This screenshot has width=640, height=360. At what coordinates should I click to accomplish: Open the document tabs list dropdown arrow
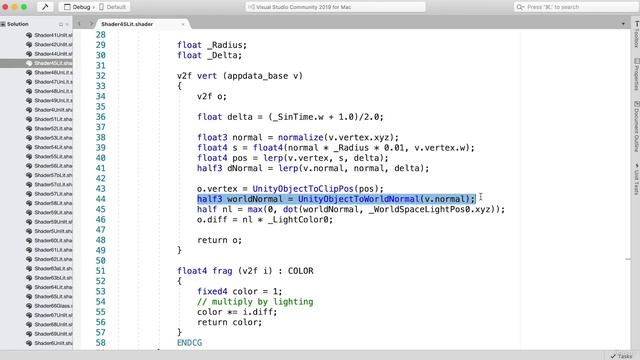click(x=623, y=24)
